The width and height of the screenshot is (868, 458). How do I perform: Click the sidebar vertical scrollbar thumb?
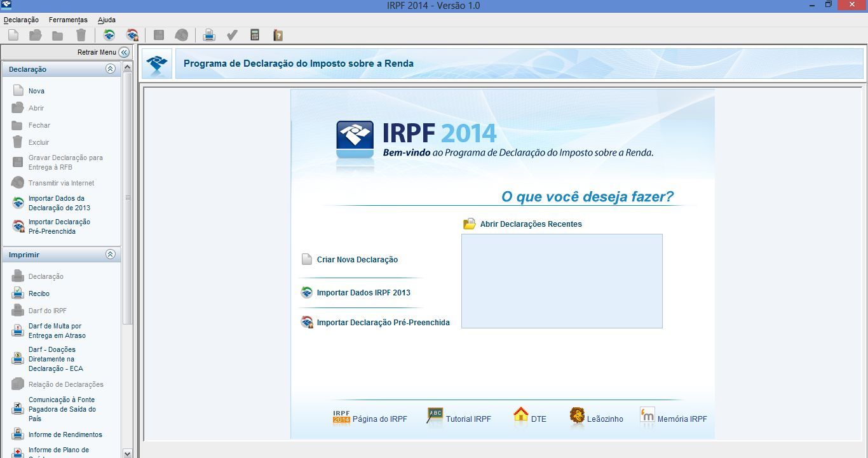click(x=127, y=198)
